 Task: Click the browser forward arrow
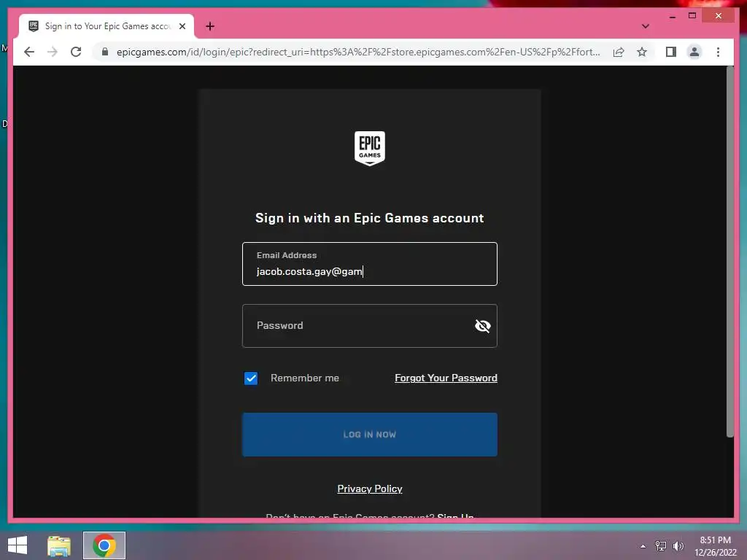pos(53,52)
